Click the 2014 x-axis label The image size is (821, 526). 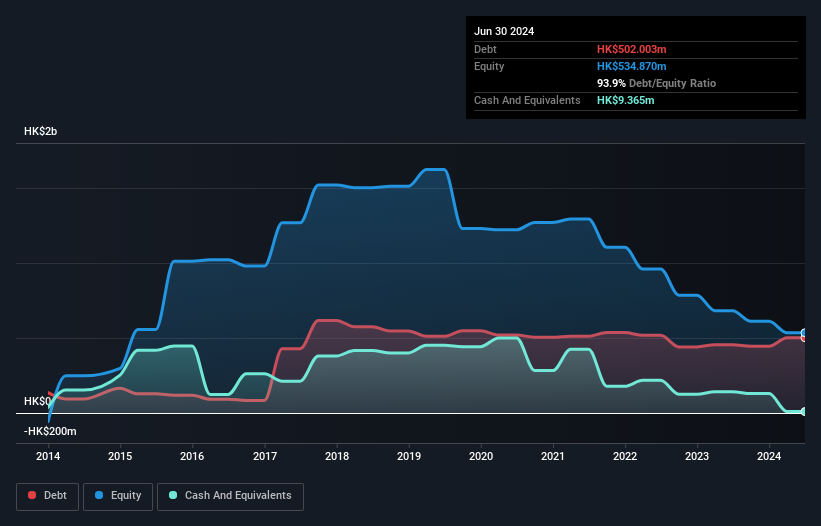48,456
